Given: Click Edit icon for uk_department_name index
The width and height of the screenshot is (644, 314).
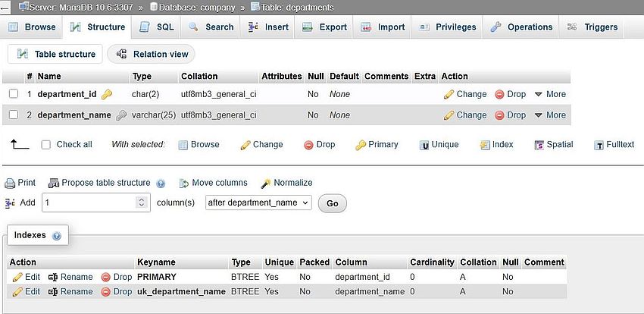Looking at the screenshot, I should pos(17,292).
